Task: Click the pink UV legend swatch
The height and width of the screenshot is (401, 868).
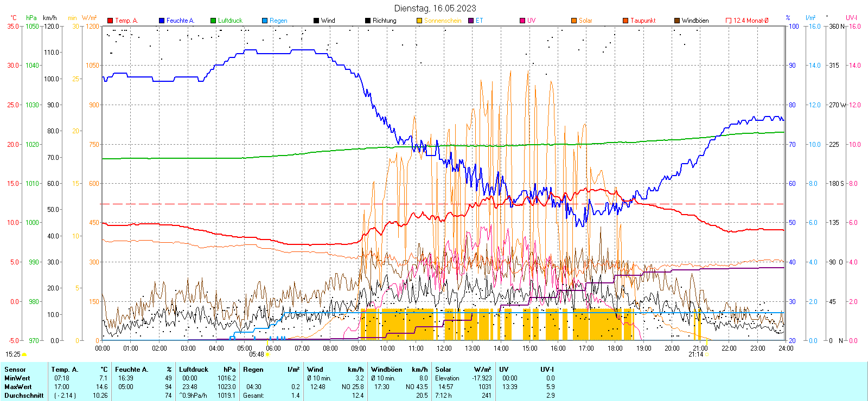Action: 522,21
